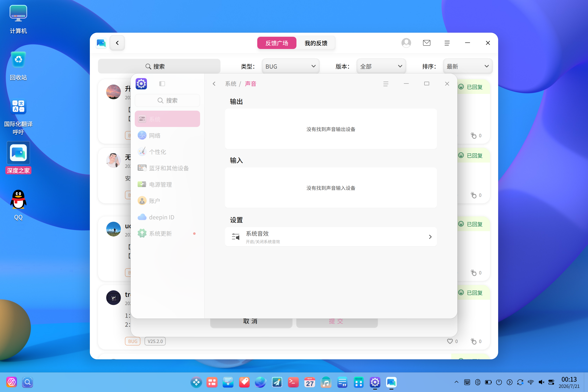Select 电源管理 in settings sidebar
This screenshot has height=392, width=588.
point(167,184)
